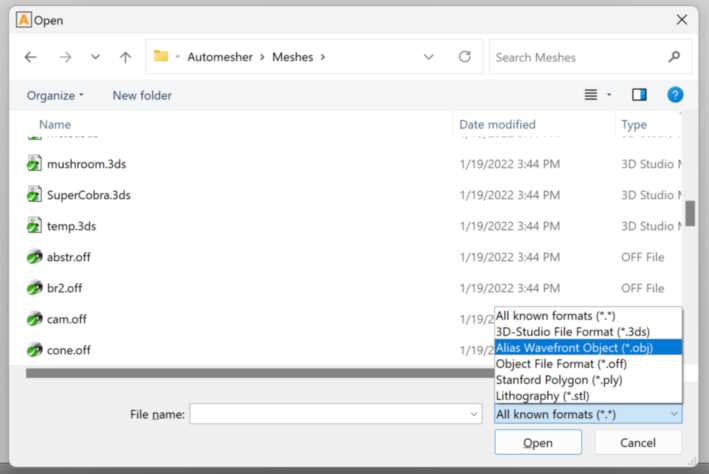Choose 3D-Studio File Format (*.3ds)
The height and width of the screenshot is (474, 709).
pos(588,332)
